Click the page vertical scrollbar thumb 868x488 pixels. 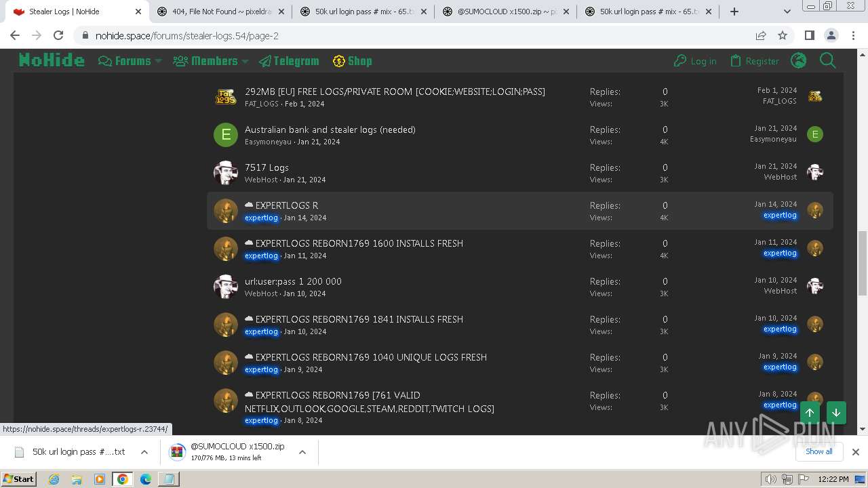[863, 263]
